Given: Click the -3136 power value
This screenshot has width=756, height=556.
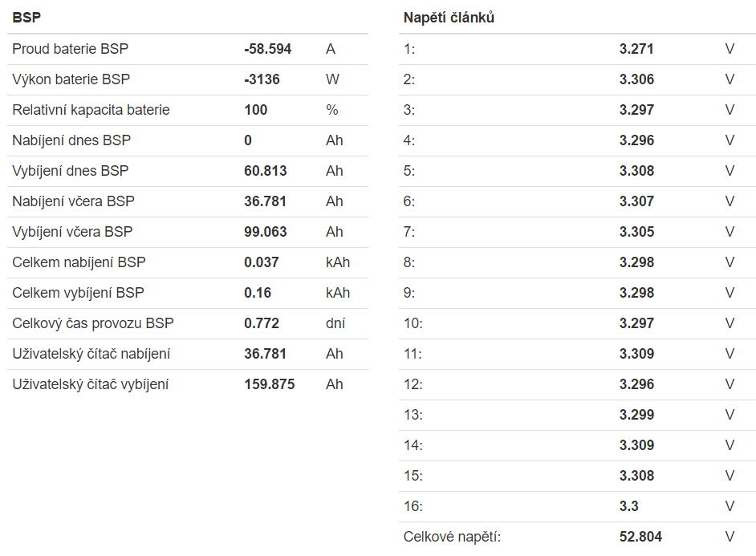Looking at the screenshot, I should [x=262, y=79].
